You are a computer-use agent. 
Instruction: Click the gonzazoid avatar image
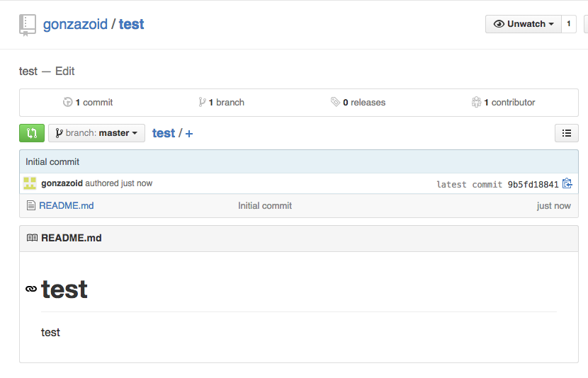click(x=30, y=183)
